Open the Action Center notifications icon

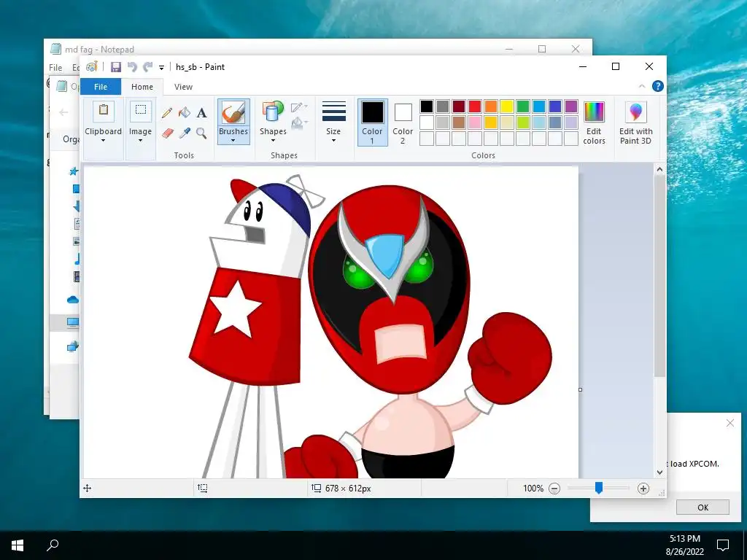(x=723, y=545)
